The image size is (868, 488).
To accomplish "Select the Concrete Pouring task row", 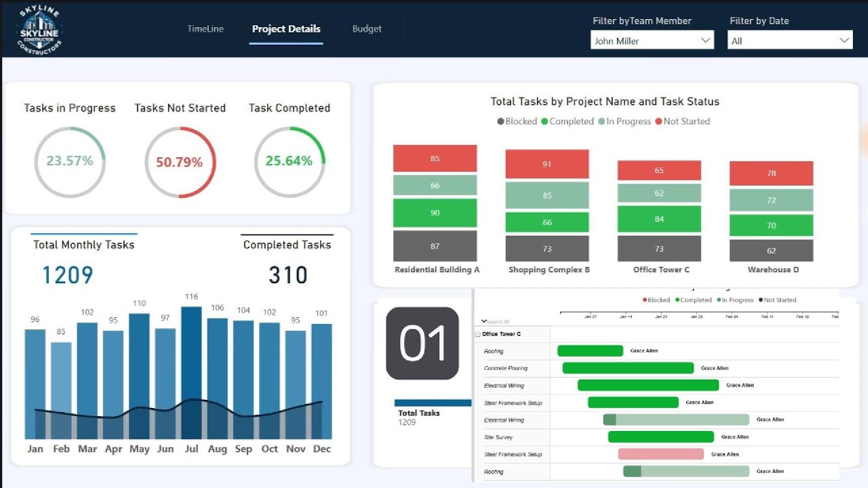I will point(656,368).
